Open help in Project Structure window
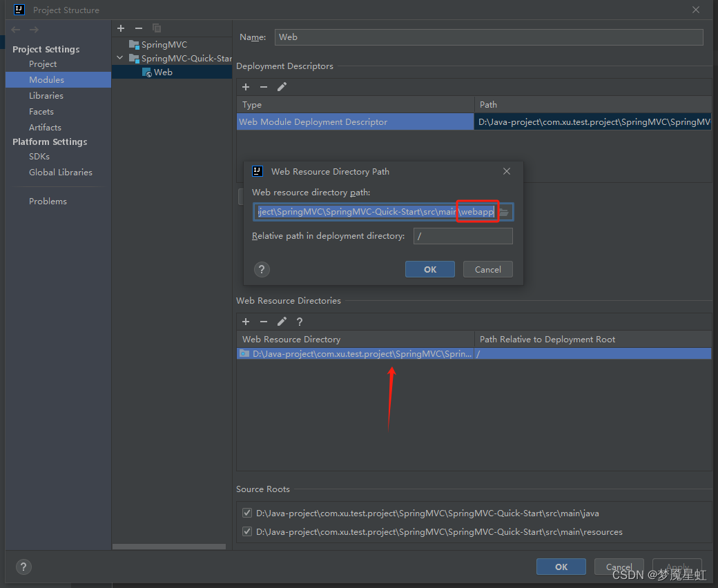The width and height of the screenshot is (718, 588). point(23,567)
